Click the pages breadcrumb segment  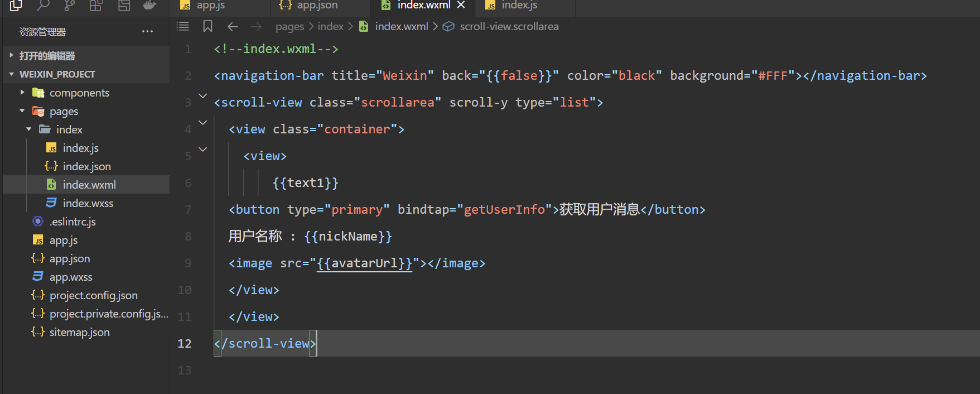[289, 26]
